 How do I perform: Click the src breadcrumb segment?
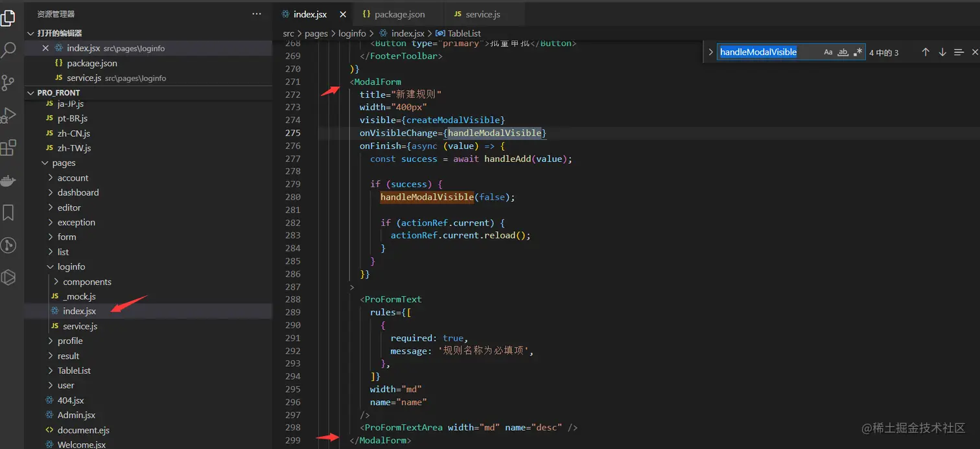click(288, 34)
